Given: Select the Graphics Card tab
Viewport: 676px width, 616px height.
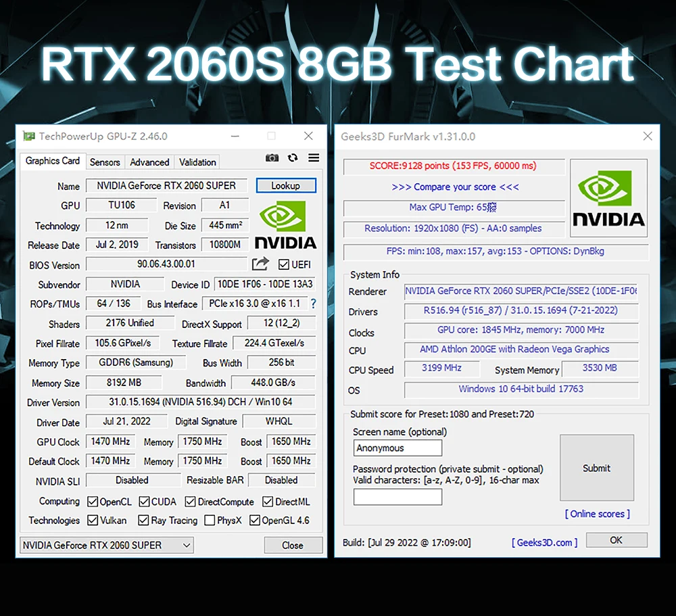Looking at the screenshot, I should [53, 161].
